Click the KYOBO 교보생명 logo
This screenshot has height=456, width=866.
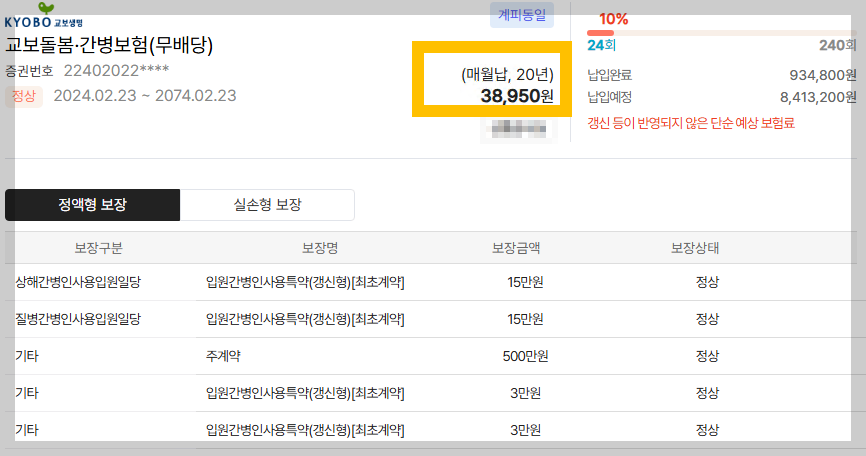point(44,15)
